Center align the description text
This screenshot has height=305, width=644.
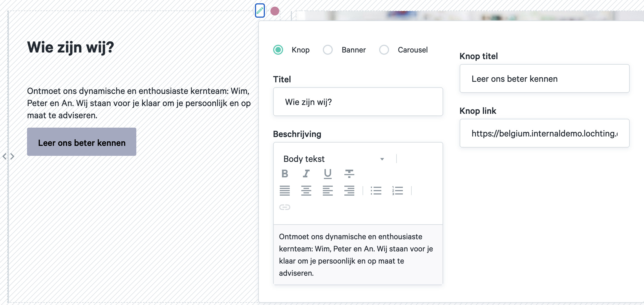point(306,191)
